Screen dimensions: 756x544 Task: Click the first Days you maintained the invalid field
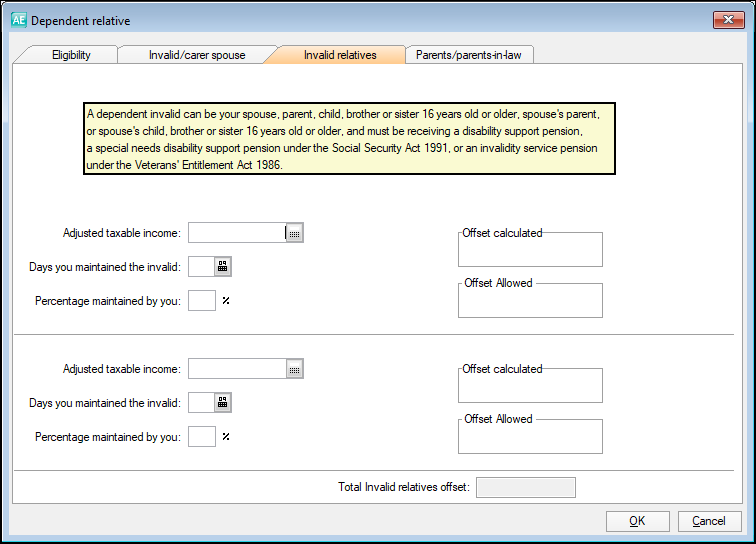coord(201,266)
